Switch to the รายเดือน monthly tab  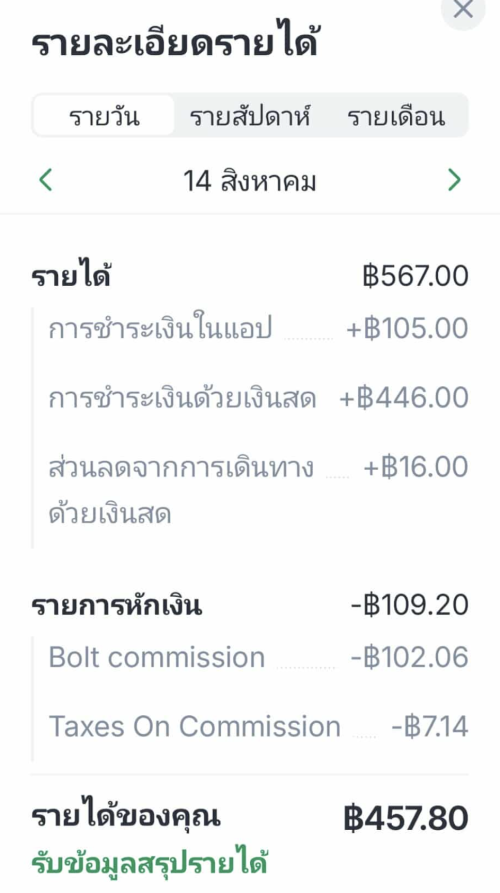pyautogui.click(x=396, y=116)
